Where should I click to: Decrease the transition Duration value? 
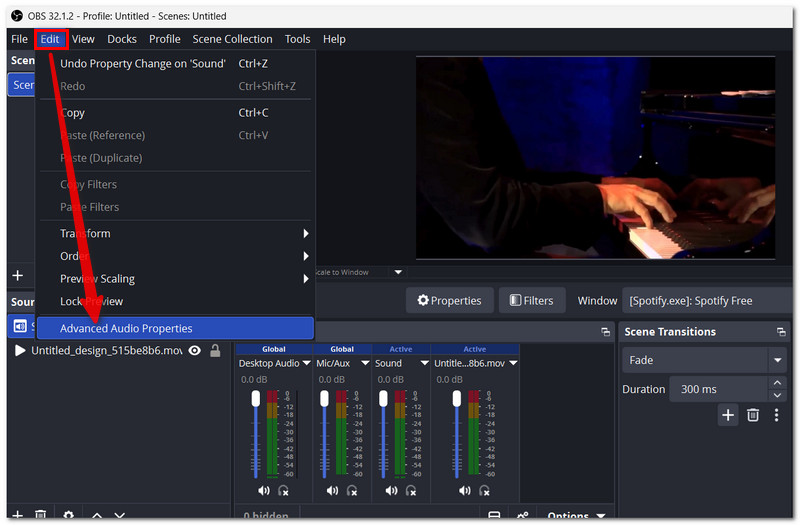[x=777, y=395]
